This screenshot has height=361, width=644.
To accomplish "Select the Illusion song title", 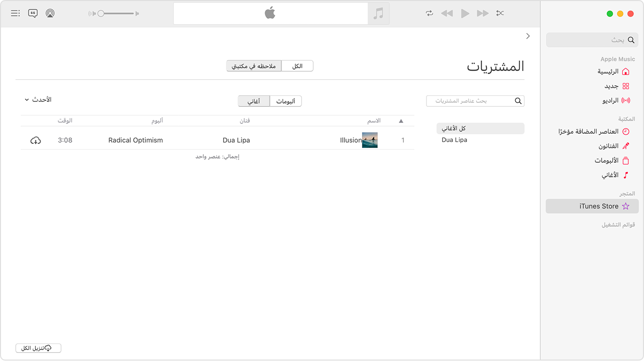I will click(x=351, y=140).
